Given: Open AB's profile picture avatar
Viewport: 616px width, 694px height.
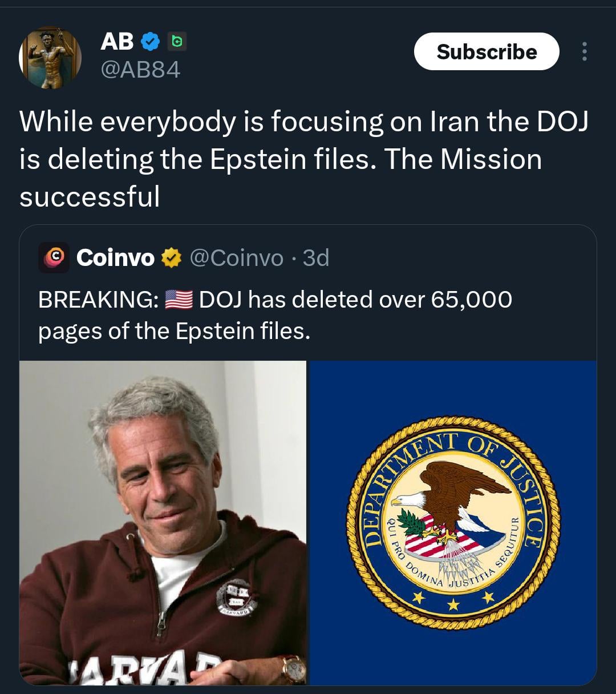Looking at the screenshot, I should tap(50, 58).
